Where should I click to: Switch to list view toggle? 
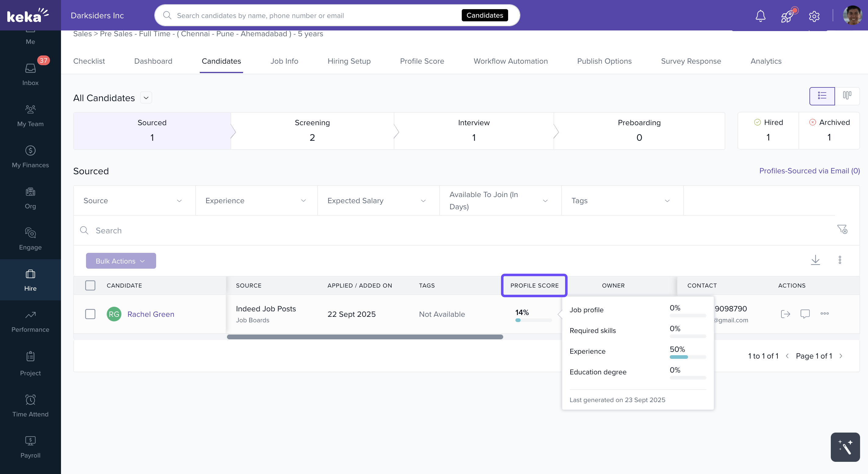(822, 96)
